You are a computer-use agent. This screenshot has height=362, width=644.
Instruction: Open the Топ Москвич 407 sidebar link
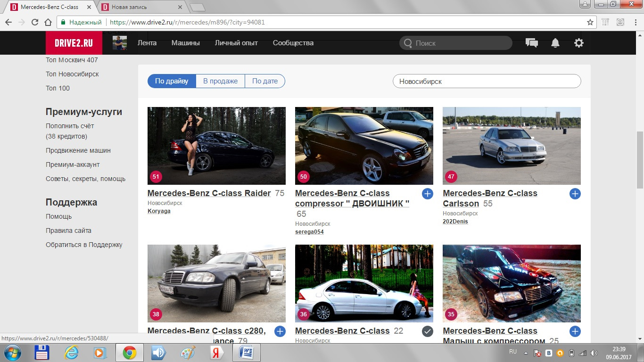pyautogui.click(x=72, y=60)
